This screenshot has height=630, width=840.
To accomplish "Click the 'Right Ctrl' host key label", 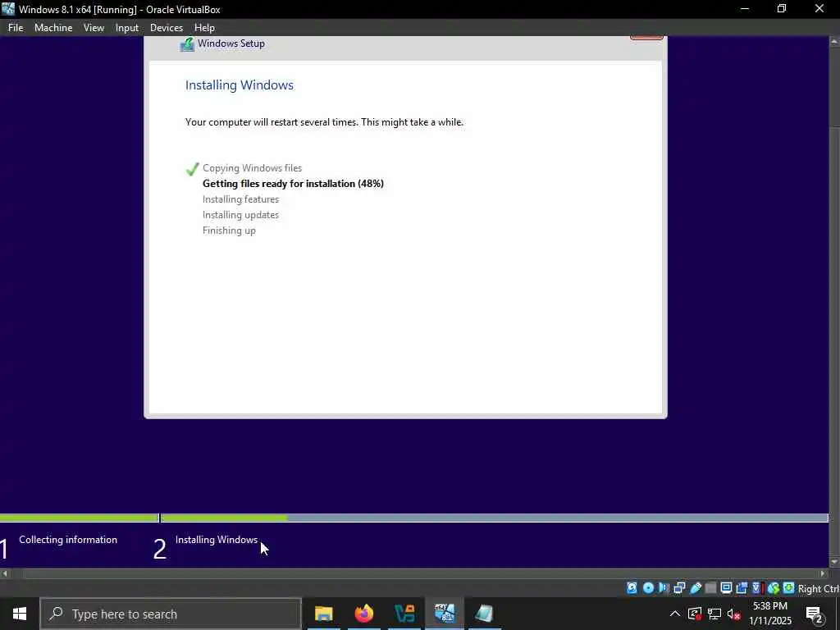I will coord(819,589).
